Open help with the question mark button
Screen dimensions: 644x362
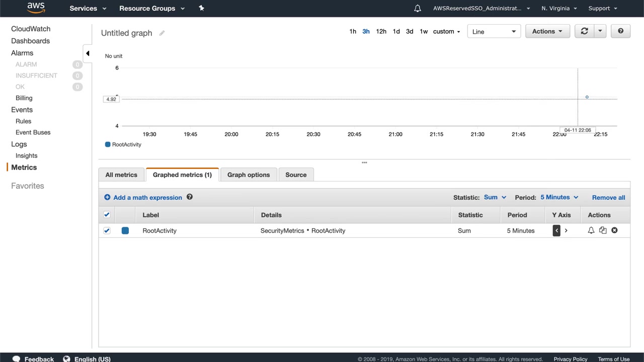(x=620, y=31)
